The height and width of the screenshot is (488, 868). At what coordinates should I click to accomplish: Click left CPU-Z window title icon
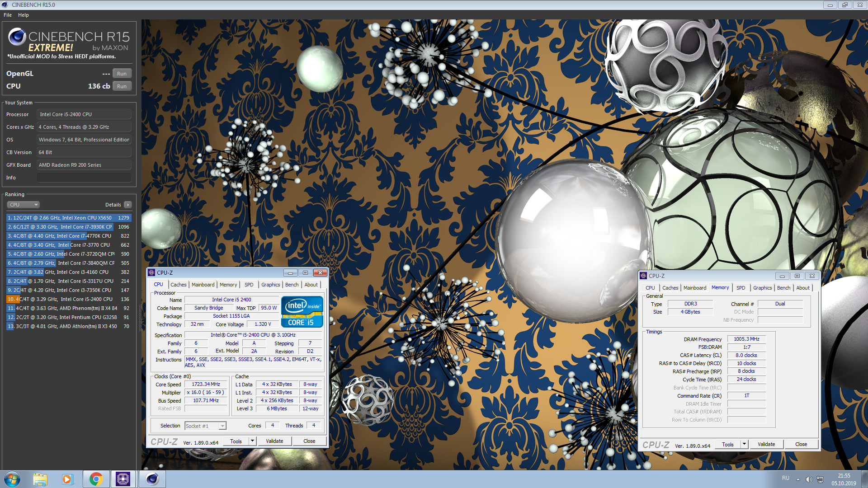coord(152,272)
